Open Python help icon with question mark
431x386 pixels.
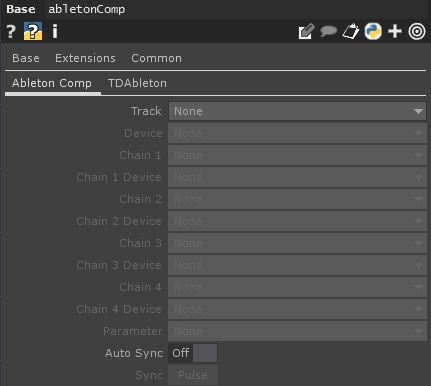tap(33, 31)
